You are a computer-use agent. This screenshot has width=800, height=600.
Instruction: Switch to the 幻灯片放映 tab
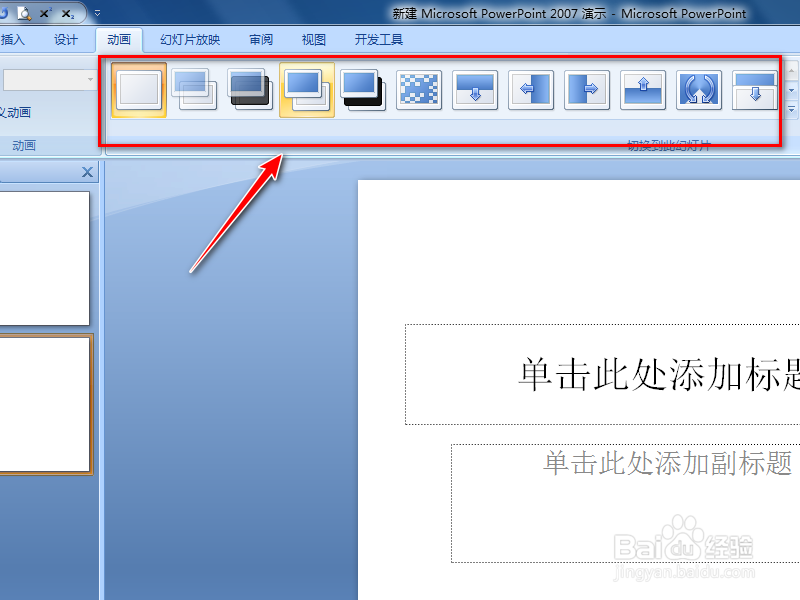[190, 39]
